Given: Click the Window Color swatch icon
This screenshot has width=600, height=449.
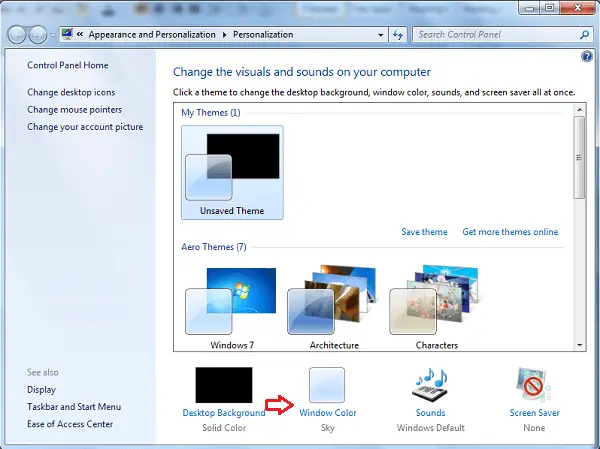Looking at the screenshot, I should point(327,385).
